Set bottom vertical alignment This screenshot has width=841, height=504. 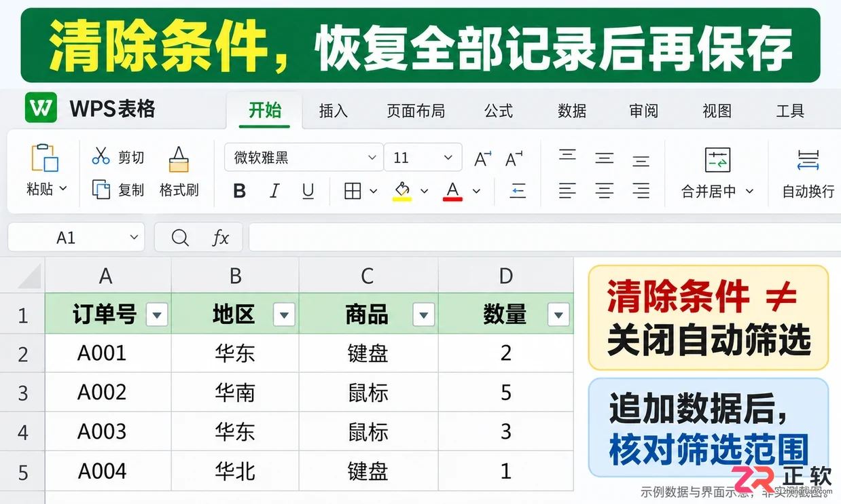click(x=641, y=162)
